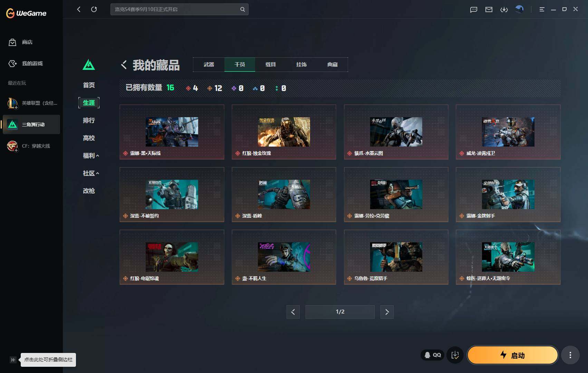Switch to the 干员 tab
Screen dimensions: 588x373
(x=240, y=65)
